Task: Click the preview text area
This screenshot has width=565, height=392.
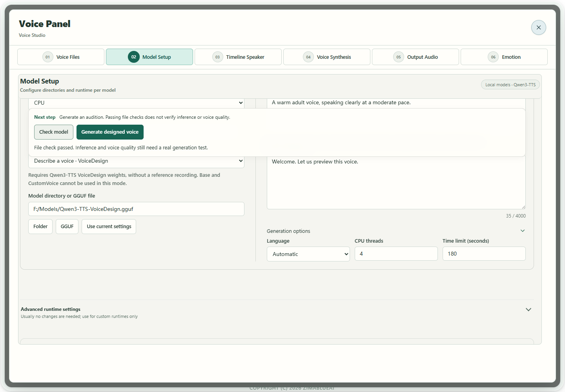Action: coord(396,183)
